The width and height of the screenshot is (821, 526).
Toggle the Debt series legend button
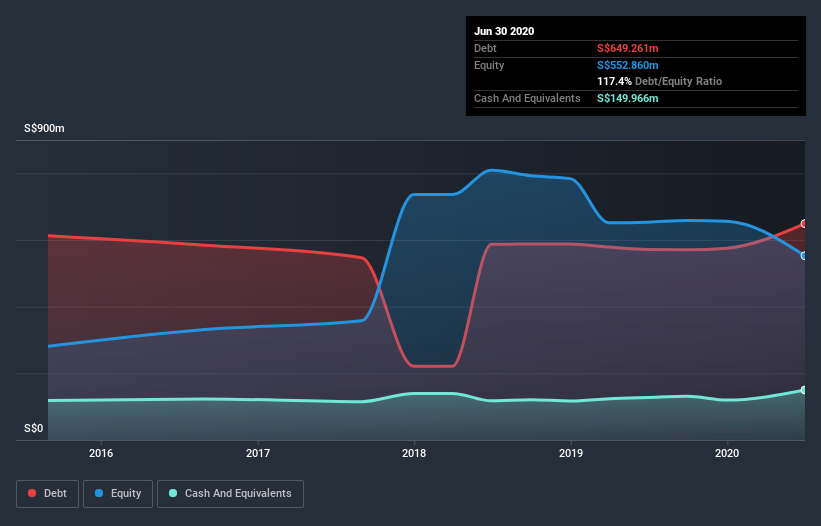(48, 494)
